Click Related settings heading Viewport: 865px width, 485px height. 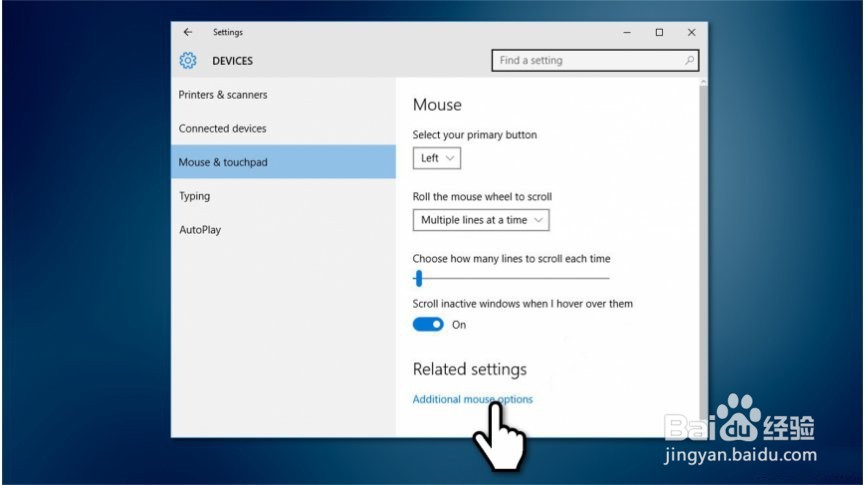(469, 369)
